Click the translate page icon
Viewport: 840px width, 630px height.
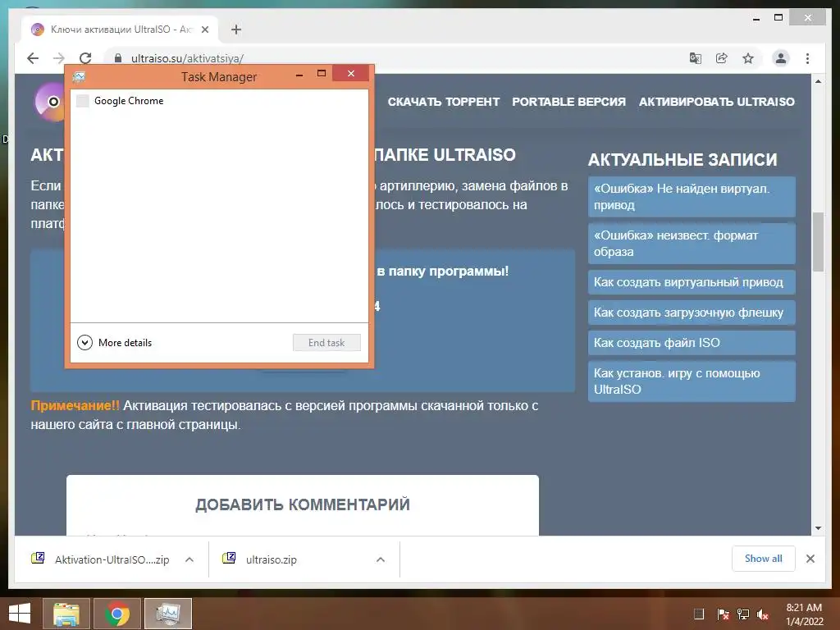696,58
